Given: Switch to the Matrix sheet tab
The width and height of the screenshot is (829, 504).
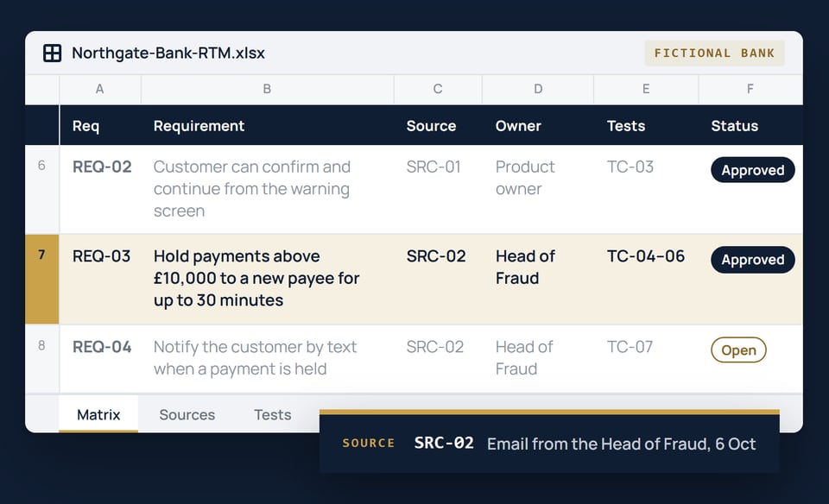Looking at the screenshot, I should (98, 415).
